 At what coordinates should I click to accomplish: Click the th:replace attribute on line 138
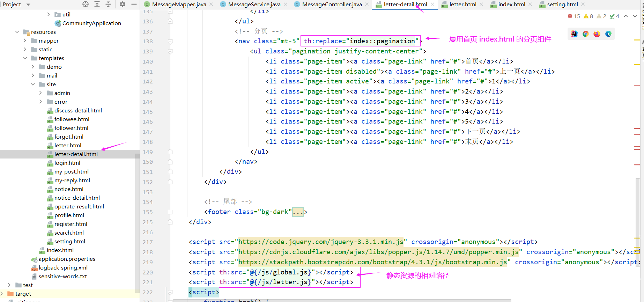click(x=361, y=41)
